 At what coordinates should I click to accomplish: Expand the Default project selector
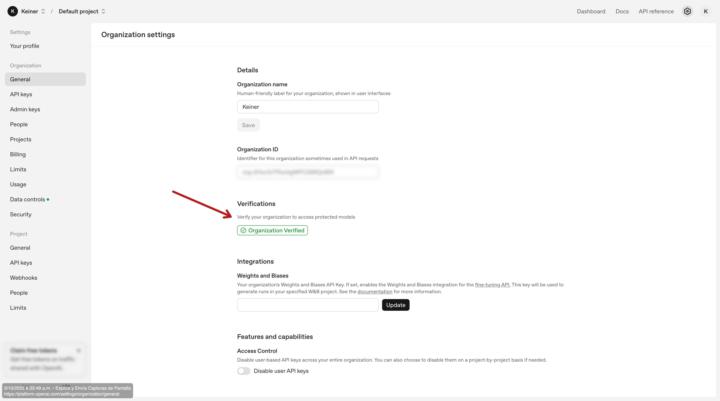pyautogui.click(x=82, y=11)
